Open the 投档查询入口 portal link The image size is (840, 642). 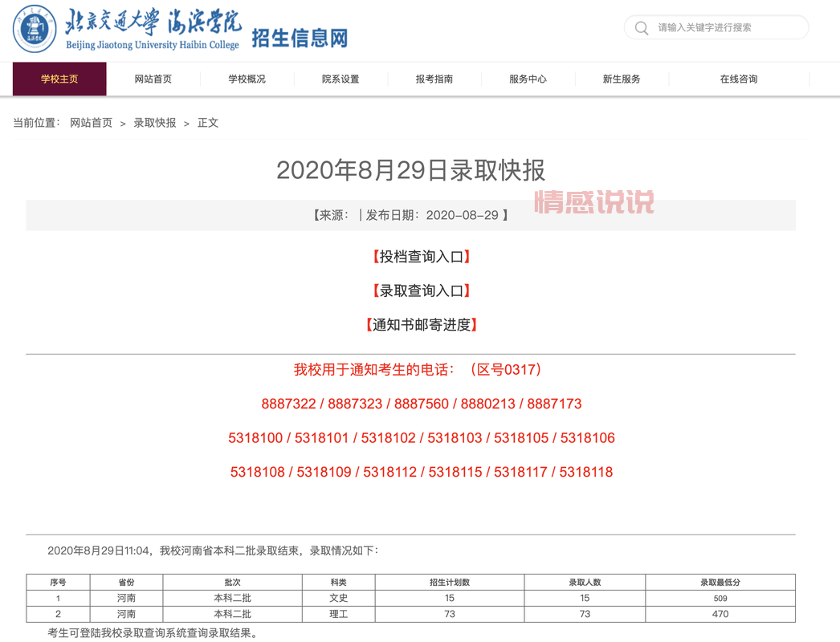(420, 257)
